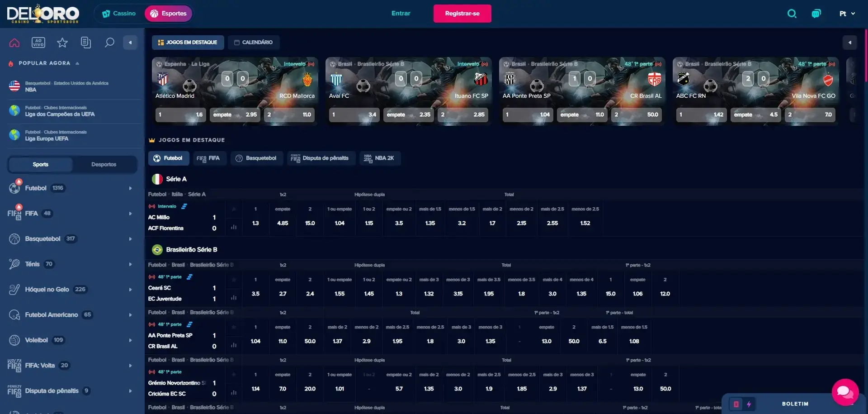Show statistics for AC Milão match
This screenshot has width=868, height=414.
[x=234, y=227]
